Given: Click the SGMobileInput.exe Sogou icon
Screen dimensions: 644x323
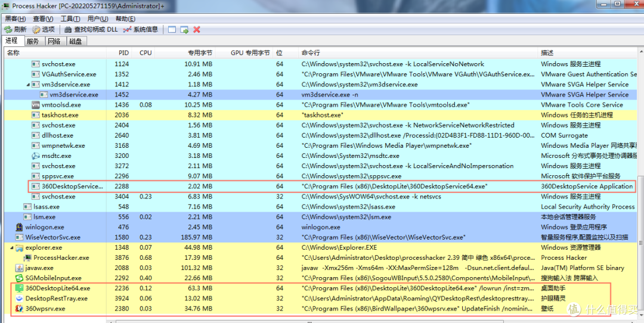Looking at the screenshot, I should pyautogui.click(x=19, y=278).
